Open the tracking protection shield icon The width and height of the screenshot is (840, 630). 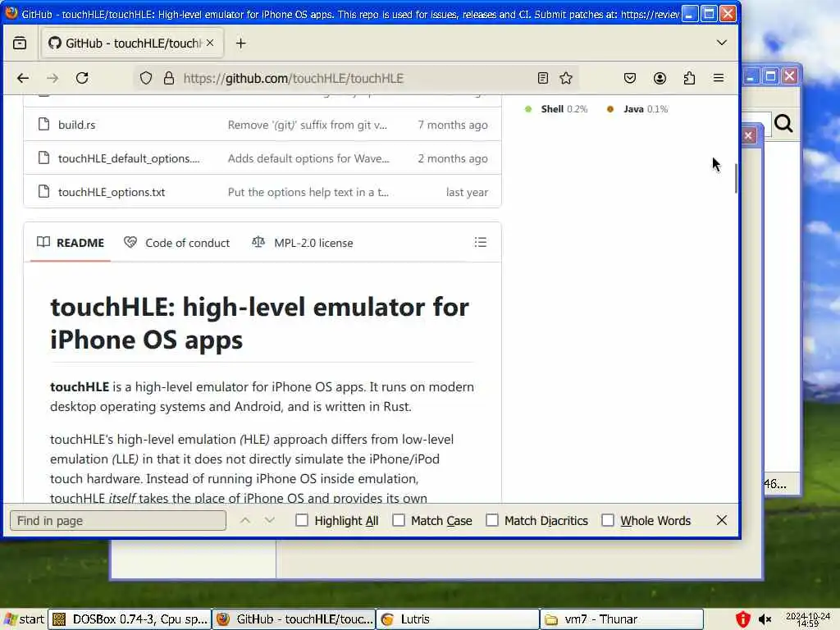[x=146, y=78]
